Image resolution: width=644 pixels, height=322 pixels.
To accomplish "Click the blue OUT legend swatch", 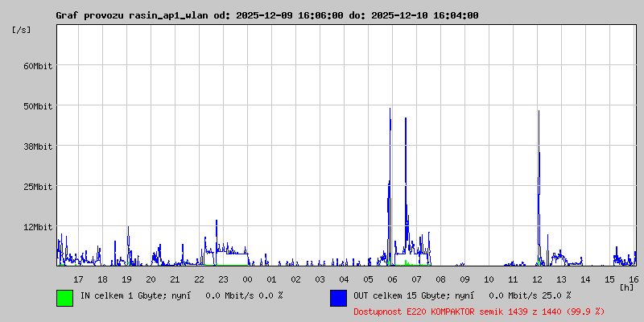I will [338, 298].
